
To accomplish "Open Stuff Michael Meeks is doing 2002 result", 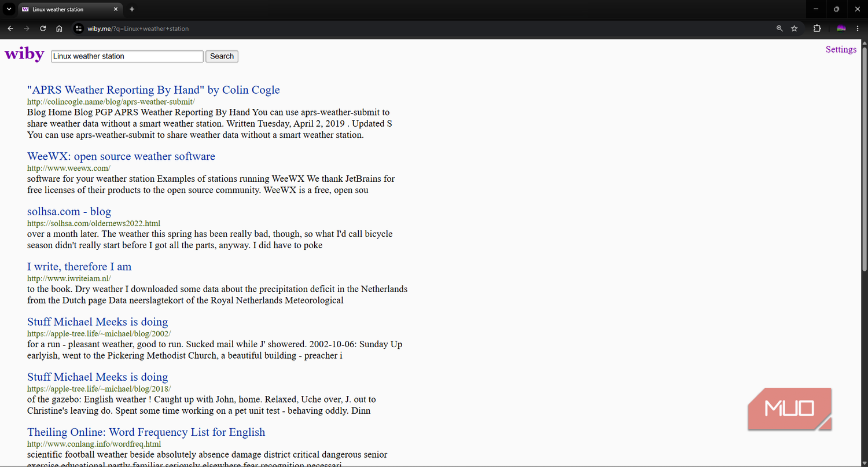I will pyautogui.click(x=97, y=322).
